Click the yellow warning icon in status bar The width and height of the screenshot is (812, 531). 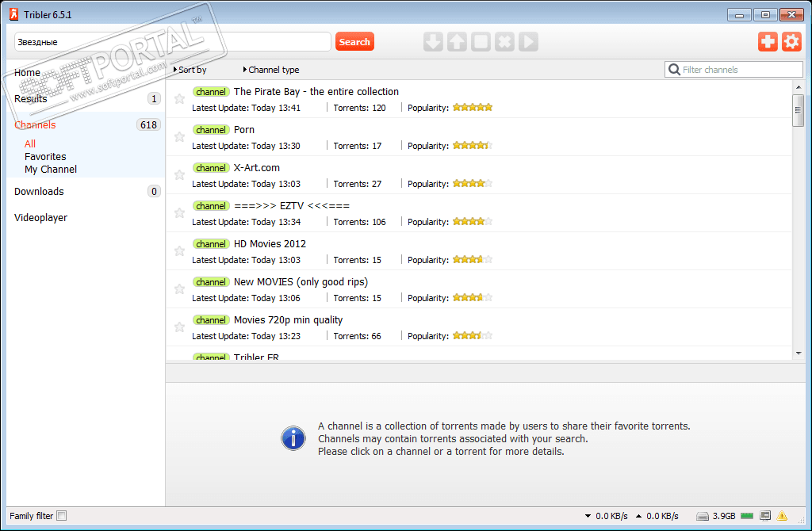782,515
